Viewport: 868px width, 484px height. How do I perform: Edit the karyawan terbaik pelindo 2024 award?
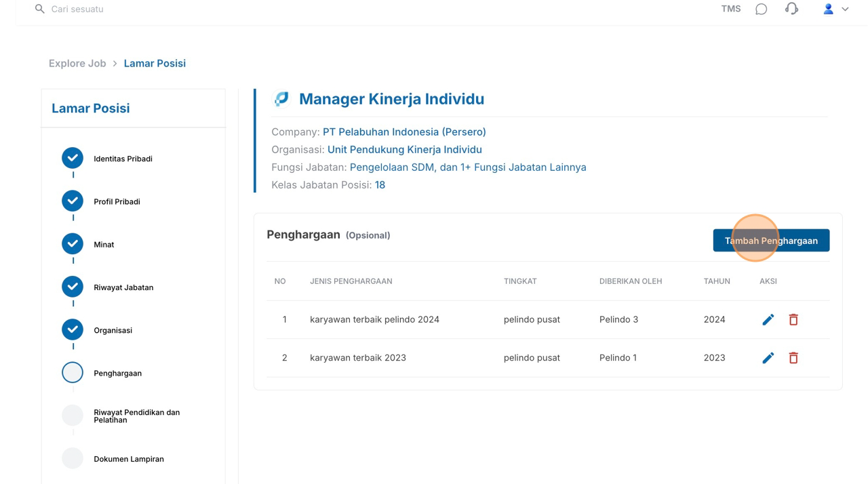click(768, 319)
